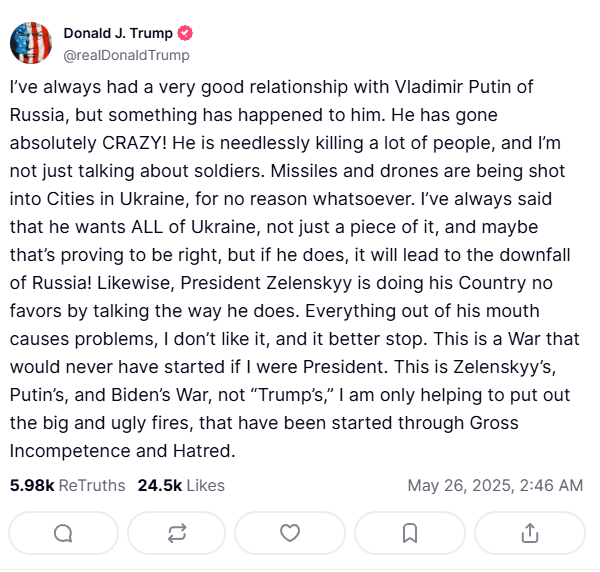
Task: Click the reply speech bubble icon
Action: coord(63,533)
